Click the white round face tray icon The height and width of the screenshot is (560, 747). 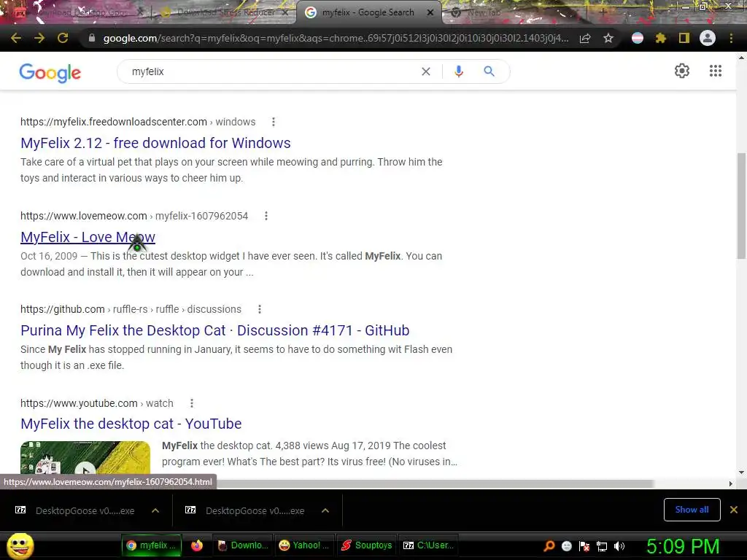[566, 546]
